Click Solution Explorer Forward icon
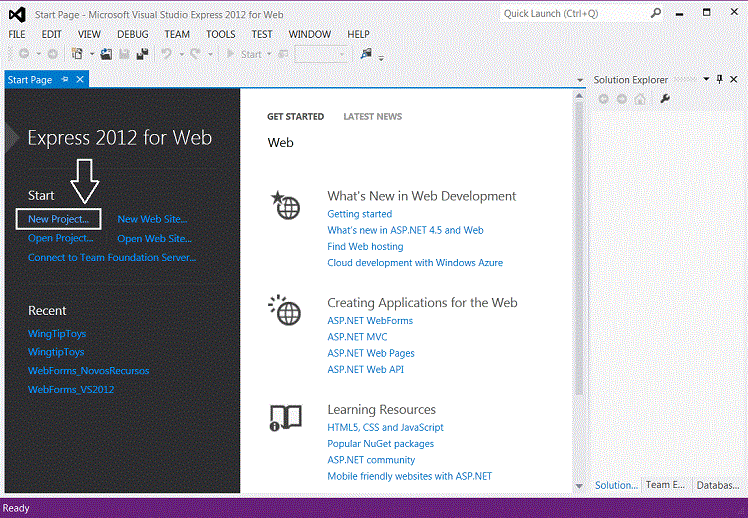This screenshot has width=748, height=518. (x=622, y=99)
